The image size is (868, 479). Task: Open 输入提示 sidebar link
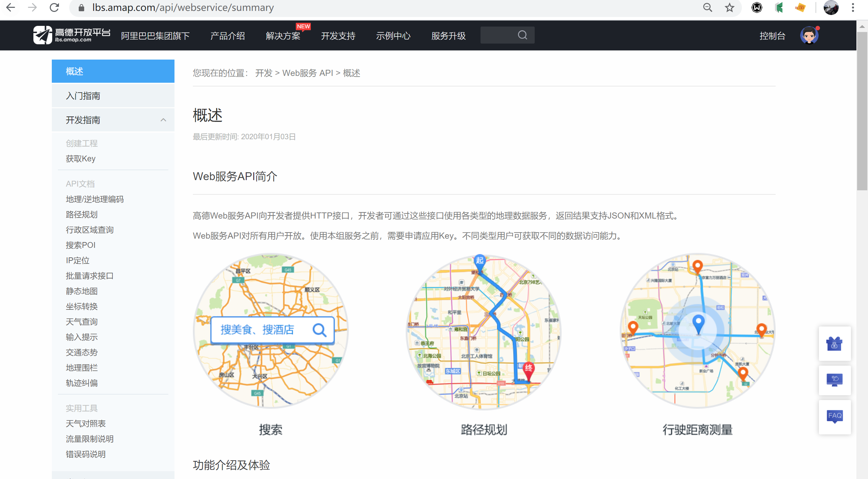click(82, 337)
